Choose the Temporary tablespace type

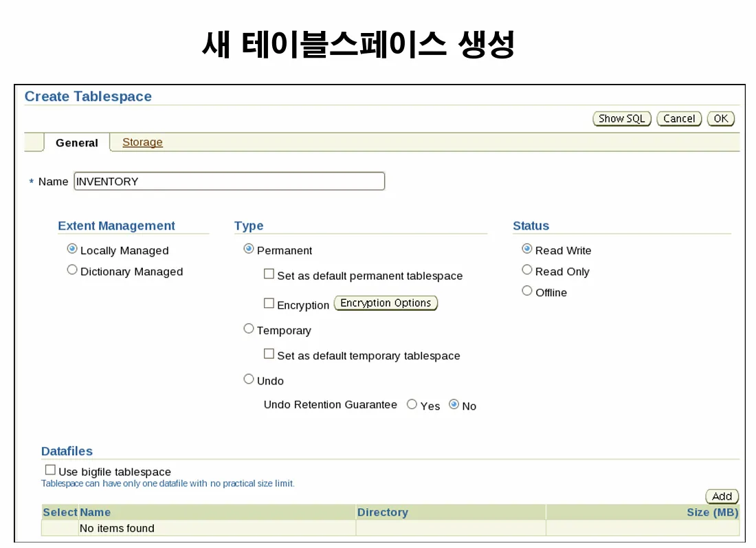pyautogui.click(x=249, y=329)
